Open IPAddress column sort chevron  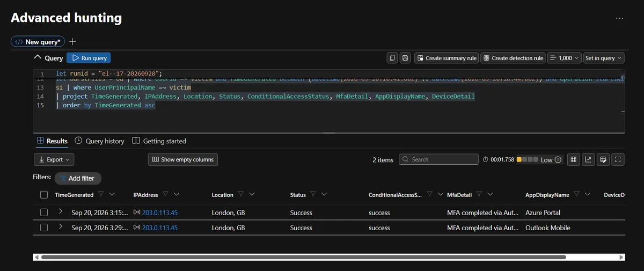point(177,194)
